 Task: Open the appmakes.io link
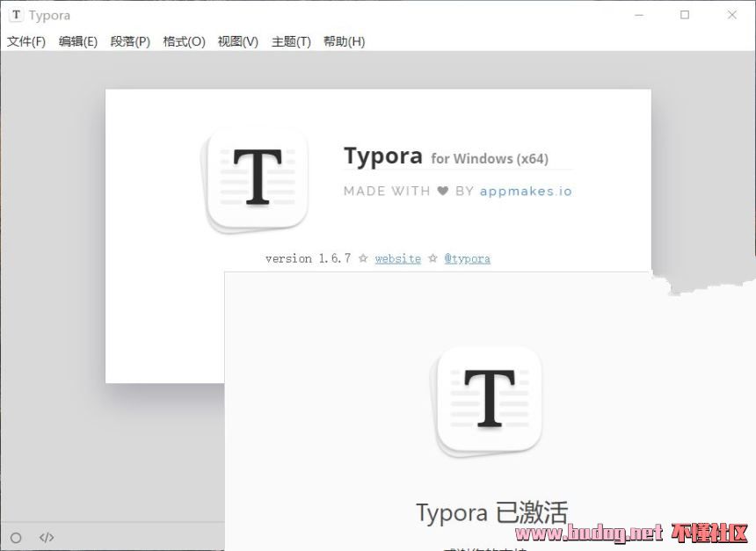(526, 191)
